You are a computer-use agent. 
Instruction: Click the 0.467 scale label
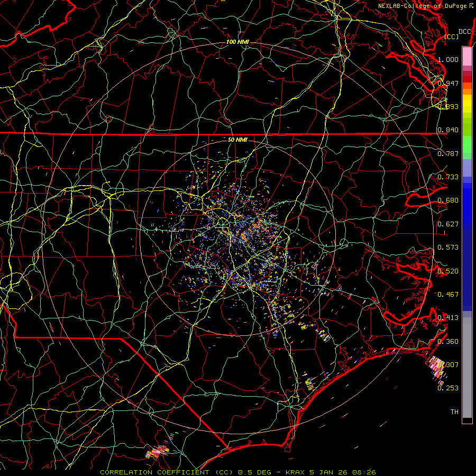[448, 295]
